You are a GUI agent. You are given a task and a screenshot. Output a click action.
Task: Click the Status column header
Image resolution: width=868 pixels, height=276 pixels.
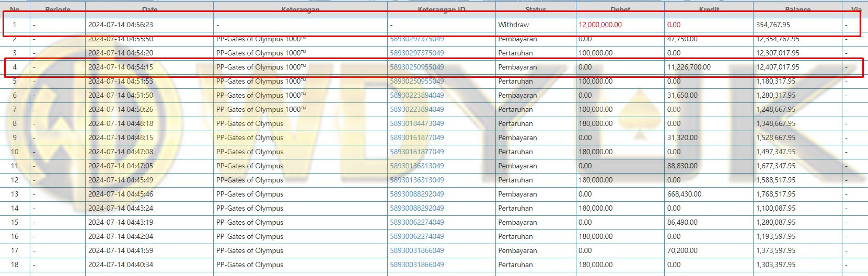[x=535, y=9]
